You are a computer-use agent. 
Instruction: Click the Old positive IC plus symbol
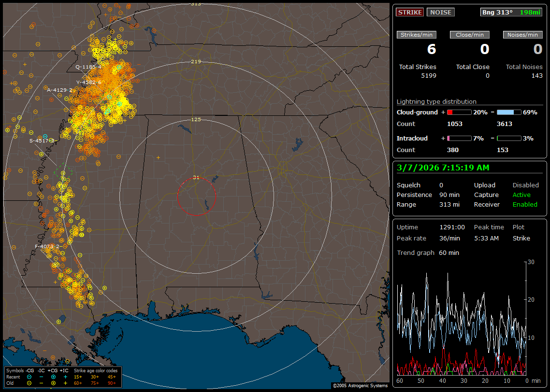65,383
